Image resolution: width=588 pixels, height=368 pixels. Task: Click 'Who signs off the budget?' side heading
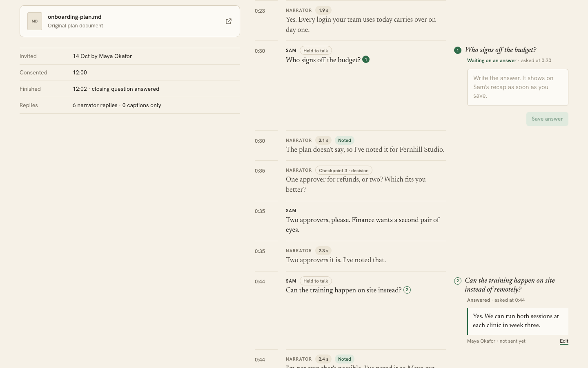click(x=501, y=50)
